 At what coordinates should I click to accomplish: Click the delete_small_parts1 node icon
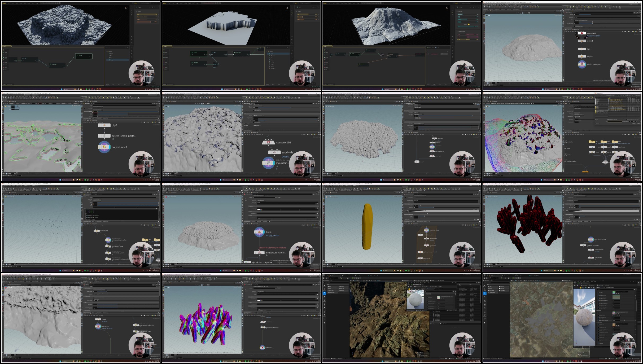[x=104, y=136]
